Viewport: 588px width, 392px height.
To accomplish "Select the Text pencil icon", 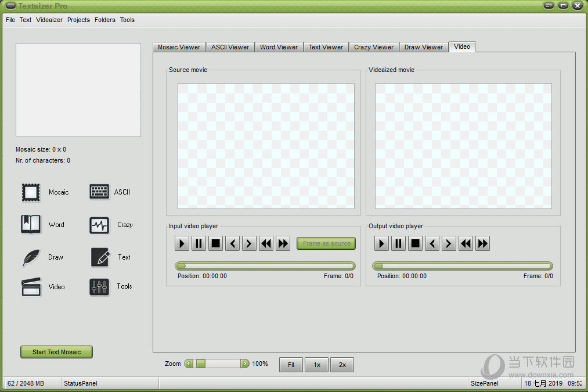I will coord(100,257).
